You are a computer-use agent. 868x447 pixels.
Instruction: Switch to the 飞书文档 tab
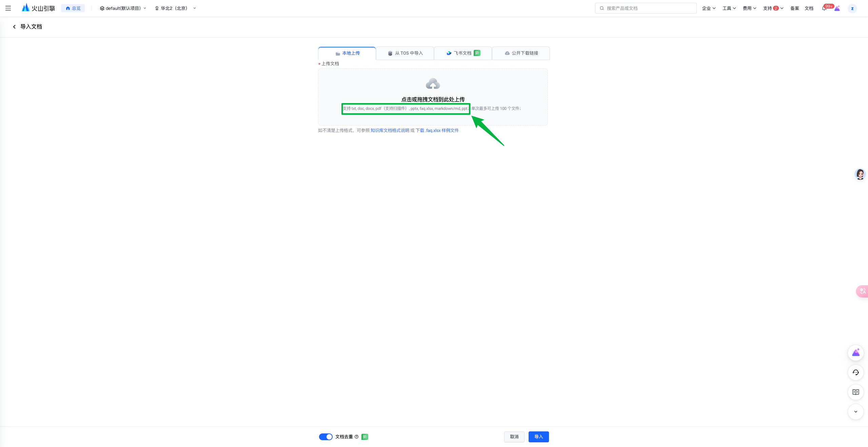463,53
